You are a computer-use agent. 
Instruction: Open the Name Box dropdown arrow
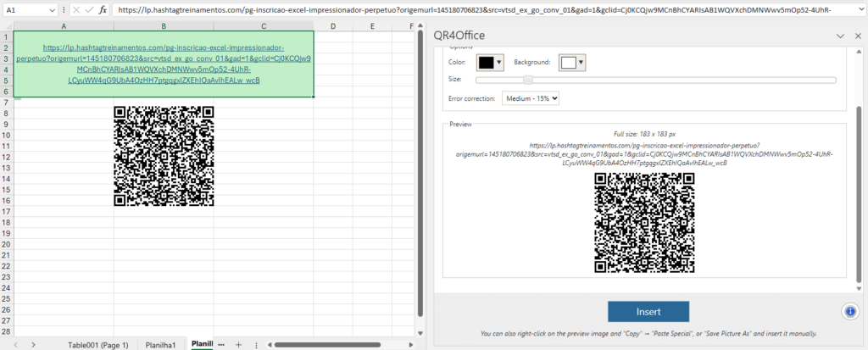click(x=52, y=10)
